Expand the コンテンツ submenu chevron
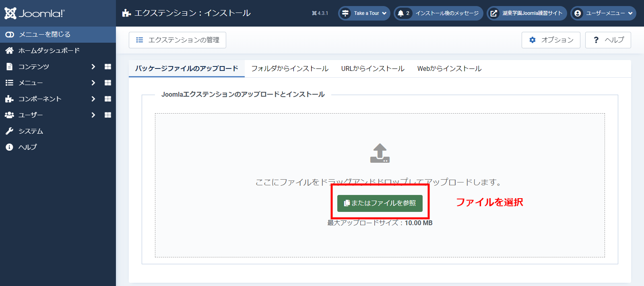 pos(93,66)
